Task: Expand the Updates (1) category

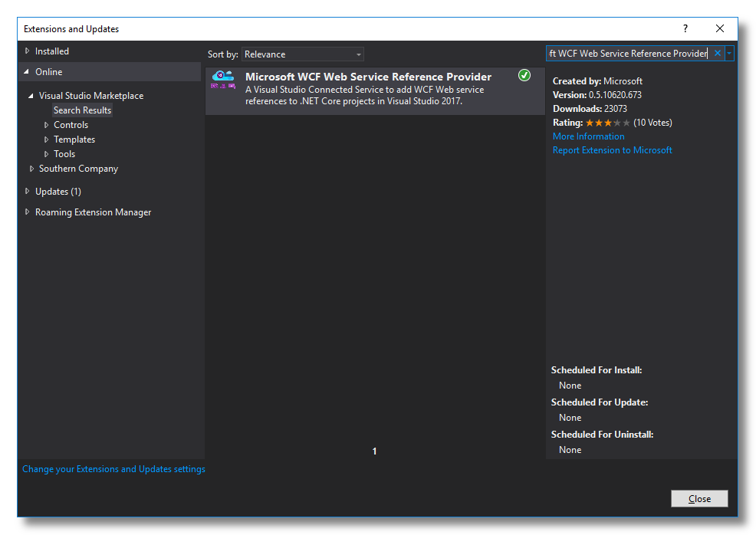Action: (28, 192)
